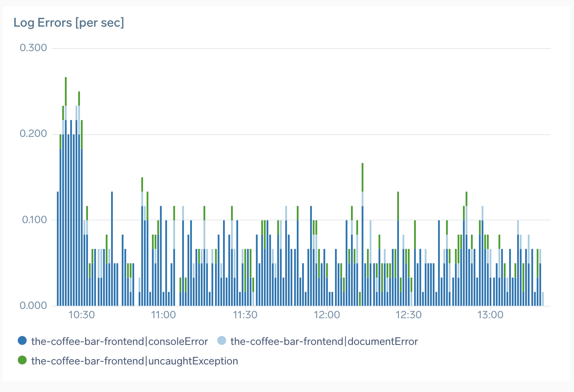Click the 12:00 time axis label
This screenshot has width=574, height=392.
pyautogui.click(x=327, y=315)
